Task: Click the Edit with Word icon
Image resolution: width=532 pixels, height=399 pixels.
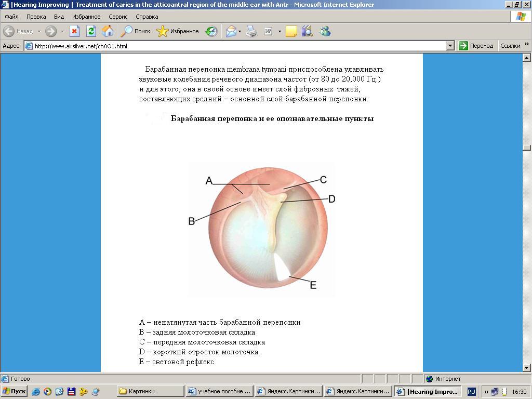Action: pyautogui.click(x=268, y=31)
